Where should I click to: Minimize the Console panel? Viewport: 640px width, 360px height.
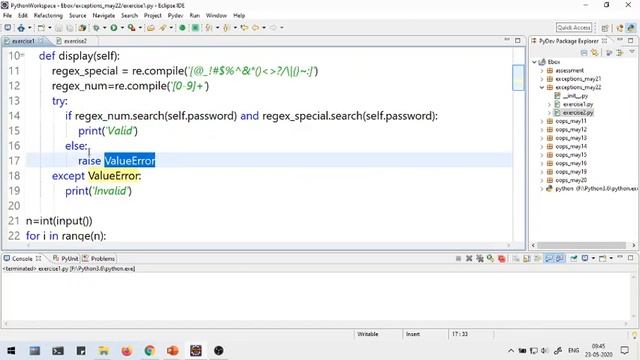620,258
